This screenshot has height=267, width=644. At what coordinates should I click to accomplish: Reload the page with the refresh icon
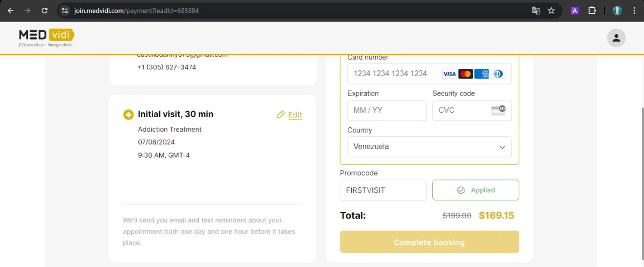[44, 11]
